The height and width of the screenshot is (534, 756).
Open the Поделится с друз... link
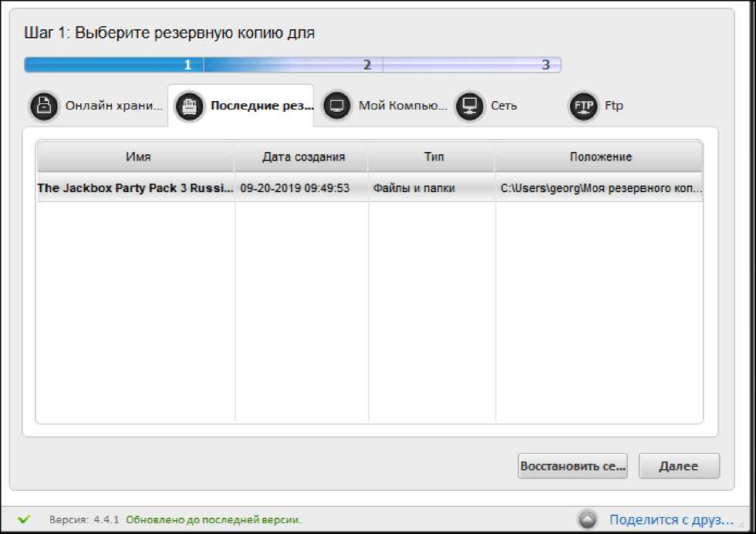point(671,520)
